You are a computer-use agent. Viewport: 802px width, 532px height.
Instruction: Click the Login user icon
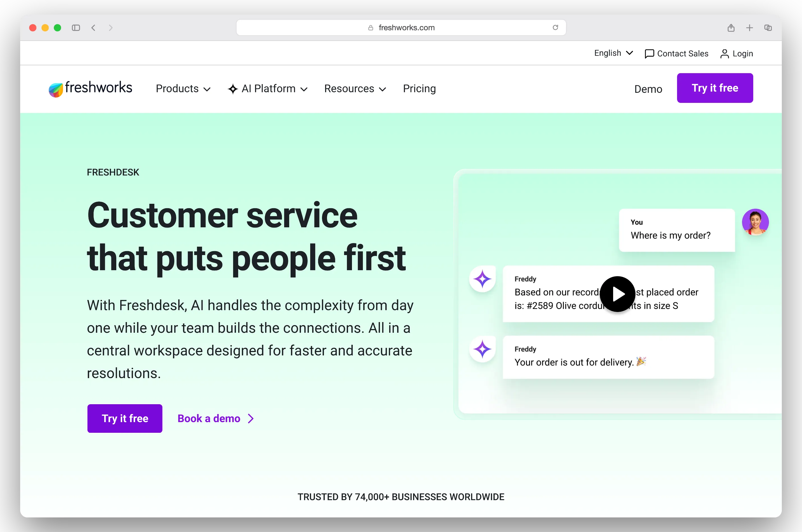(x=724, y=54)
